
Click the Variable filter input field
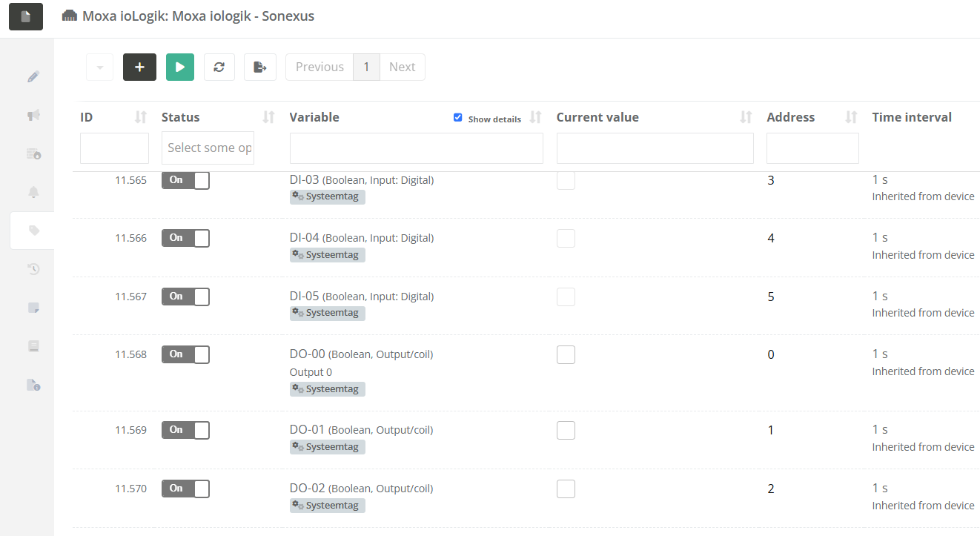416,148
